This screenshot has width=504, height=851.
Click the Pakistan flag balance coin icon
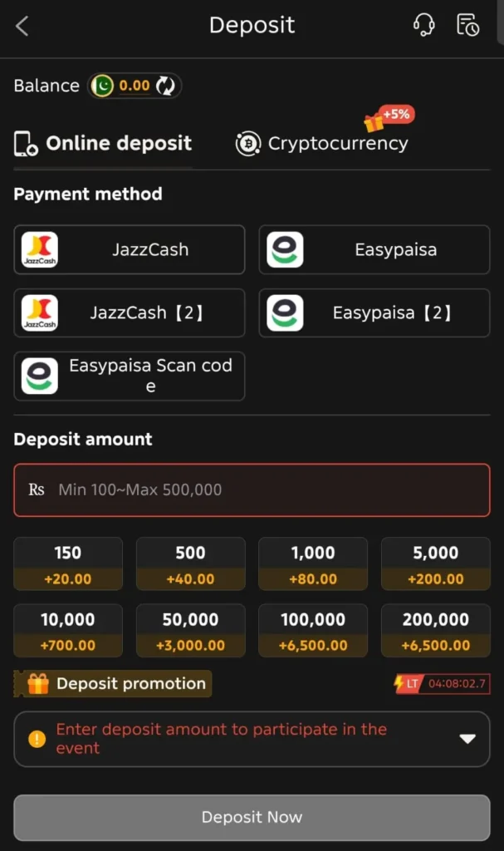[x=102, y=86]
